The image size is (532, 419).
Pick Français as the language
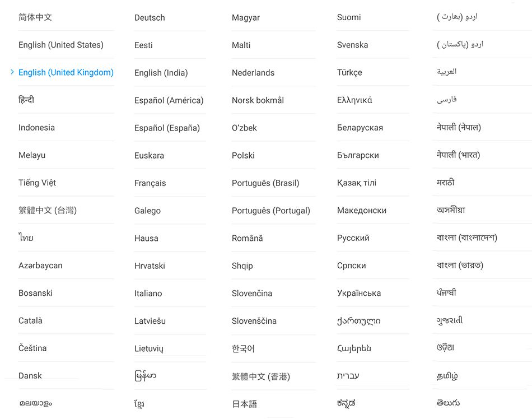150,183
